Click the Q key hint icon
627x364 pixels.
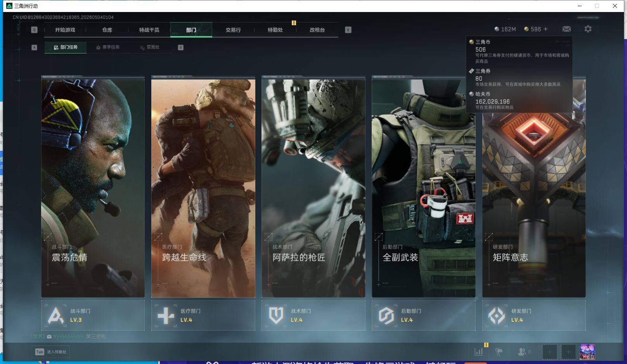point(34,30)
